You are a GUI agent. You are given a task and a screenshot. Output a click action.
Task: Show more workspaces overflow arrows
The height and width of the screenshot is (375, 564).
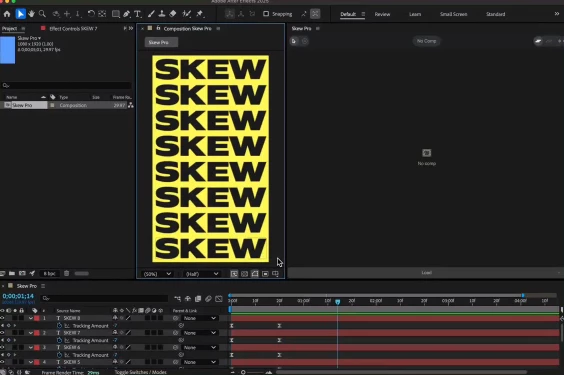pos(557,14)
